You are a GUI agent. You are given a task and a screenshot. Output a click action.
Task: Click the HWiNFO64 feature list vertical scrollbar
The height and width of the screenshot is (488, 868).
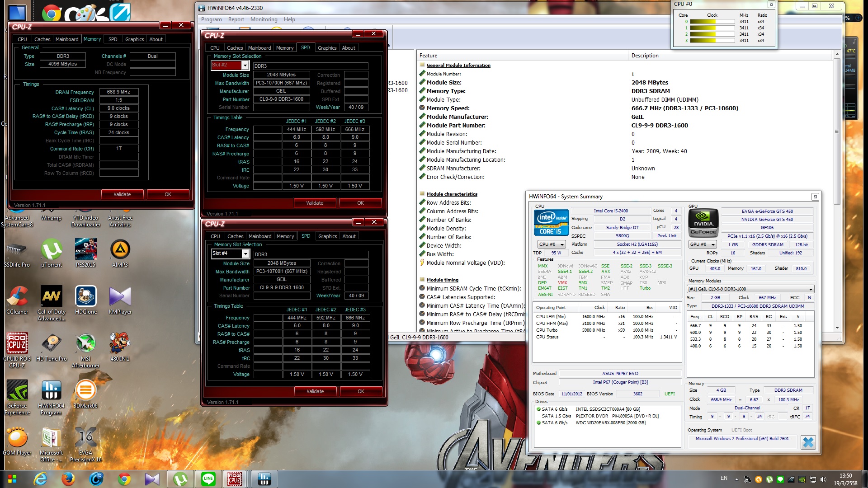click(x=837, y=131)
